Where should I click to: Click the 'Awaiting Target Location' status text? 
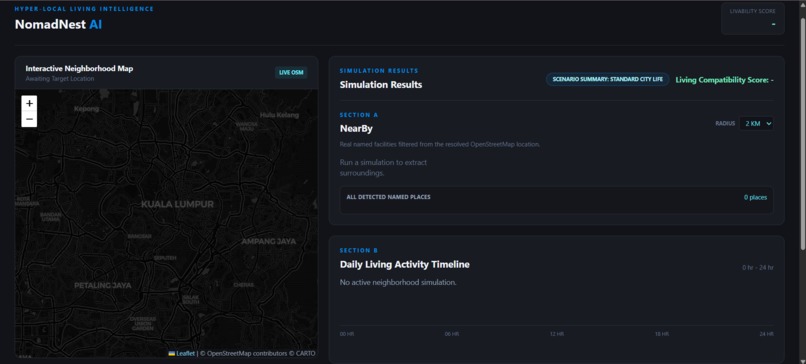point(60,79)
